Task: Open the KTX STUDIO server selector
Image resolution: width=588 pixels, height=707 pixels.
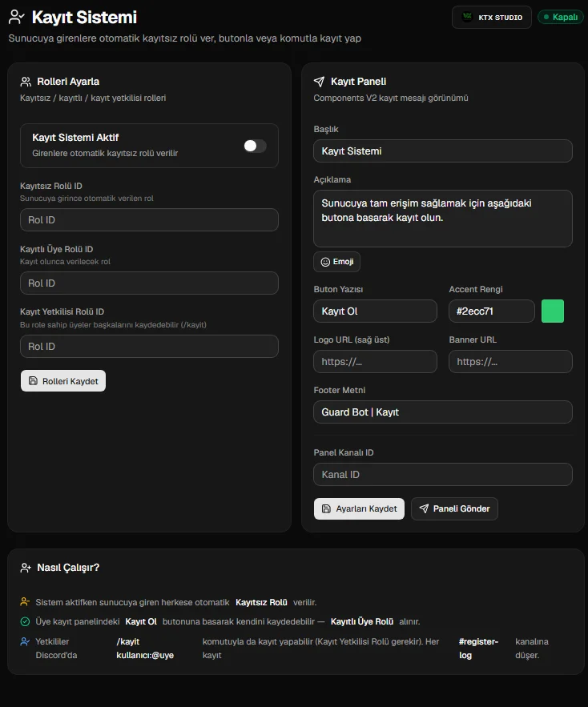Action: point(492,17)
